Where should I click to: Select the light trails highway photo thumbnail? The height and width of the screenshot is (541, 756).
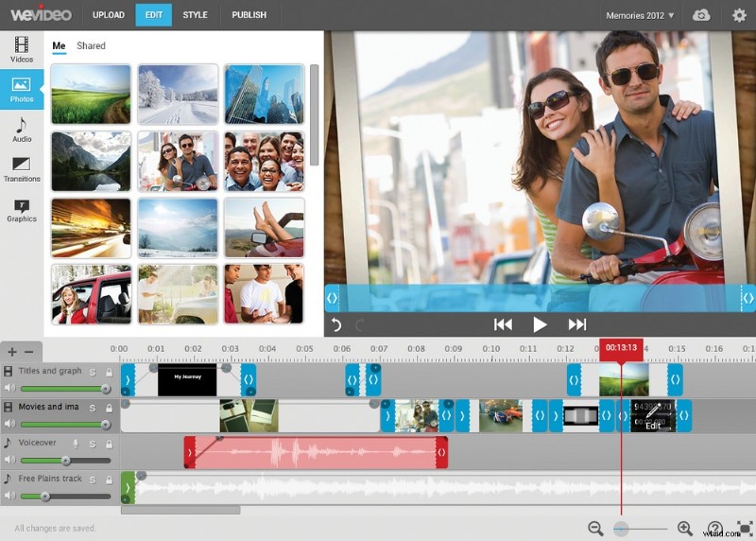(x=91, y=228)
